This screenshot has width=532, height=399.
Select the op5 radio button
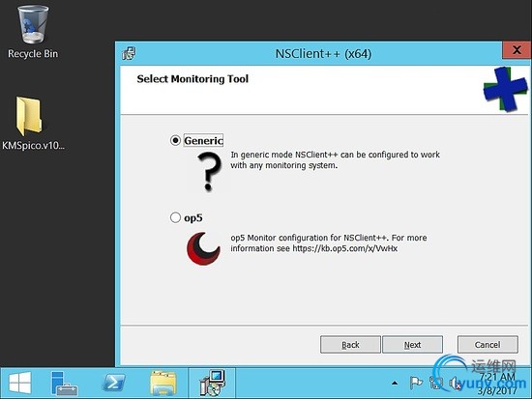click(175, 217)
